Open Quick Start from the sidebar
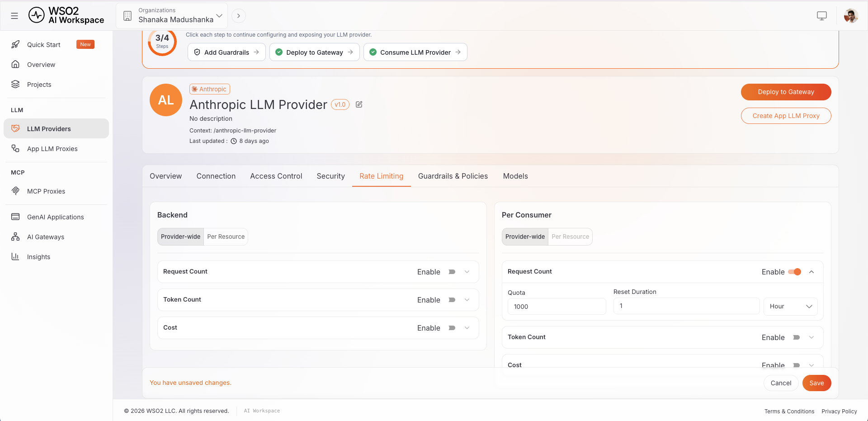This screenshot has width=868, height=421. coord(43,45)
